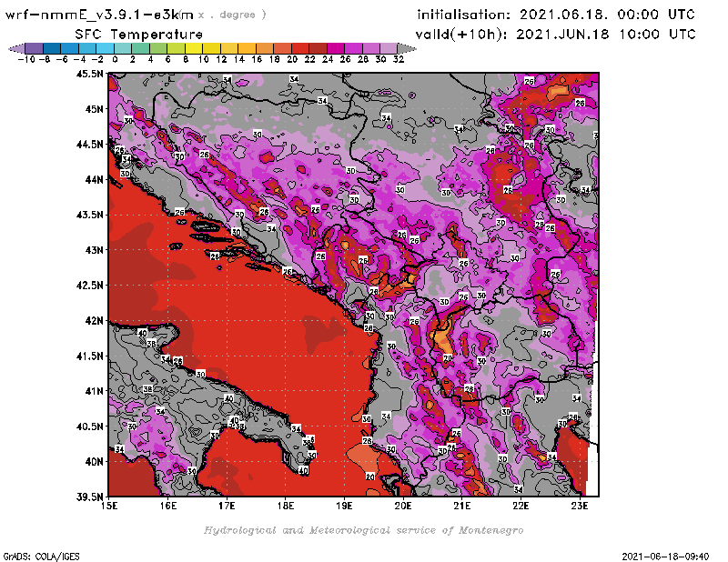Viewport: 728px width, 562px height.
Task: Click the magenta 24 to 26 legend swatch
Action: click(x=335, y=48)
